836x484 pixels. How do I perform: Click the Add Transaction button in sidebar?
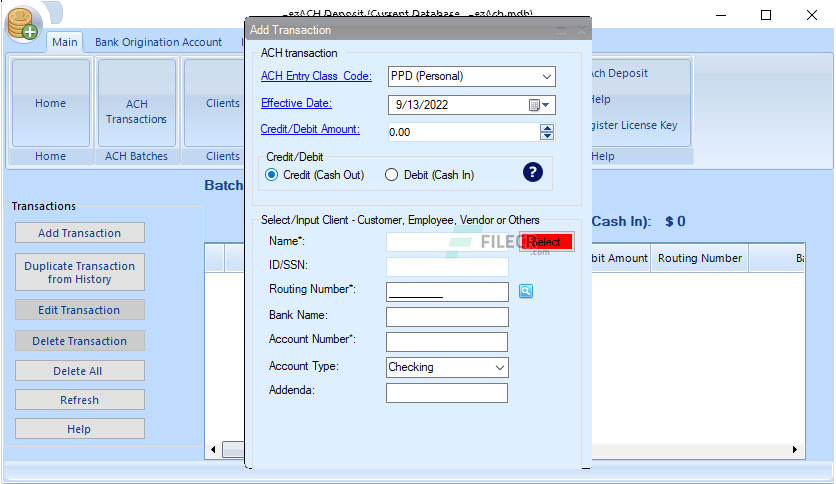(79, 233)
